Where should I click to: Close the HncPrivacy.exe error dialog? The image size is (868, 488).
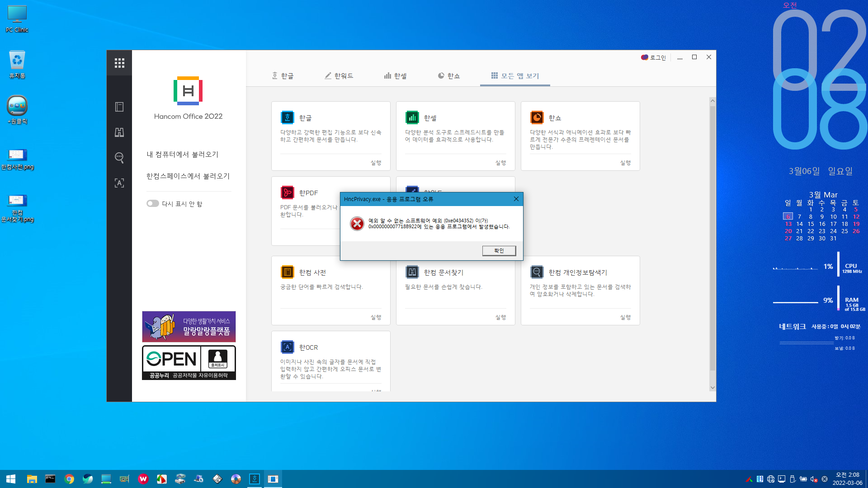tap(516, 199)
